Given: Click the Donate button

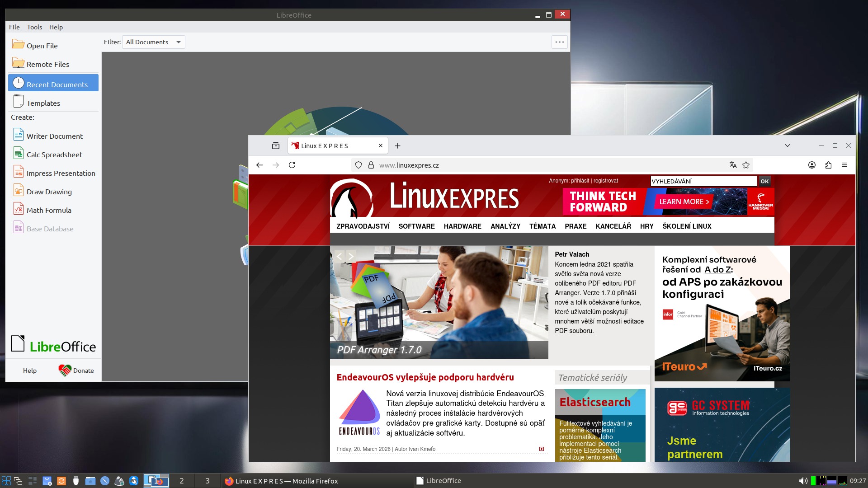Looking at the screenshot, I should (76, 371).
